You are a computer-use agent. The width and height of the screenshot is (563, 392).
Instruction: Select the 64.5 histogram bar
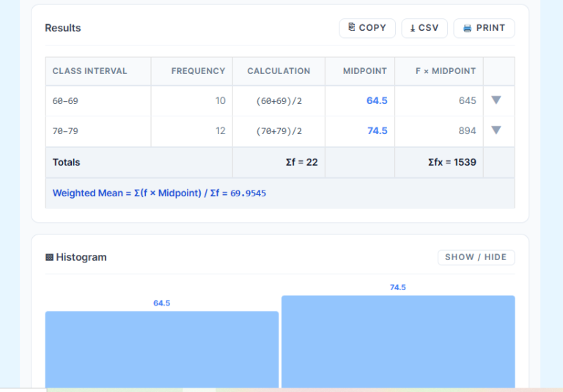[x=162, y=350]
